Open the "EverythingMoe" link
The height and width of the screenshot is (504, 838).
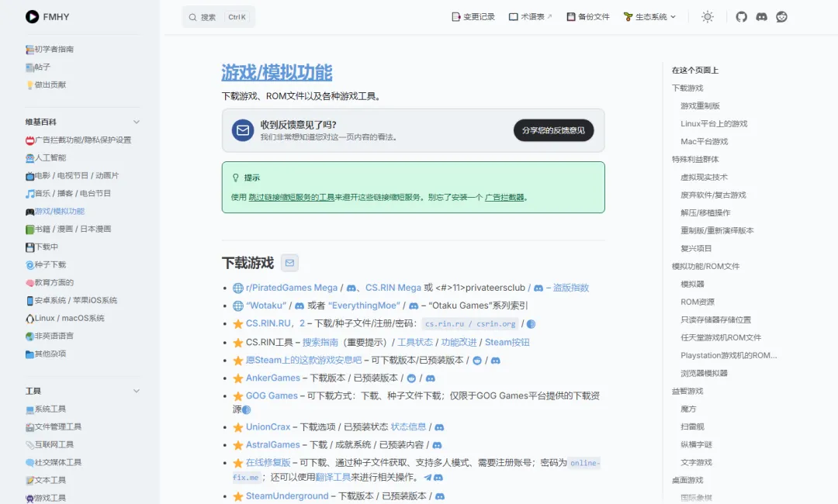coord(364,306)
